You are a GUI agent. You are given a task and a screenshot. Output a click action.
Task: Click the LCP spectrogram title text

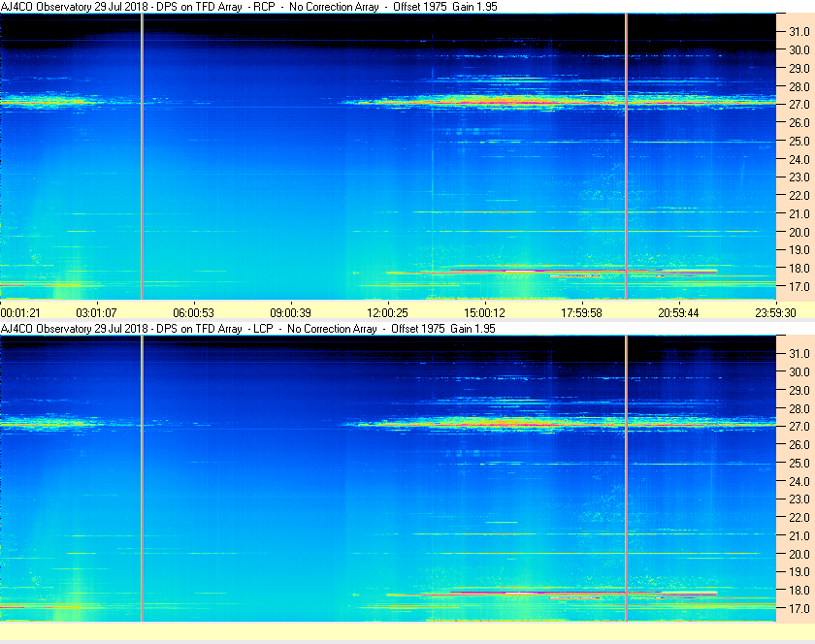point(248,329)
